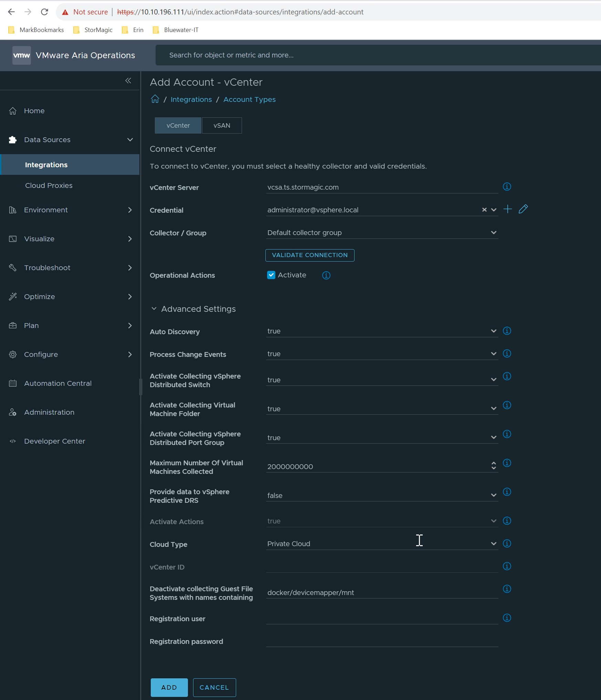Focus the search for object or metric box
The image size is (601, 700).
coord(378,55)
